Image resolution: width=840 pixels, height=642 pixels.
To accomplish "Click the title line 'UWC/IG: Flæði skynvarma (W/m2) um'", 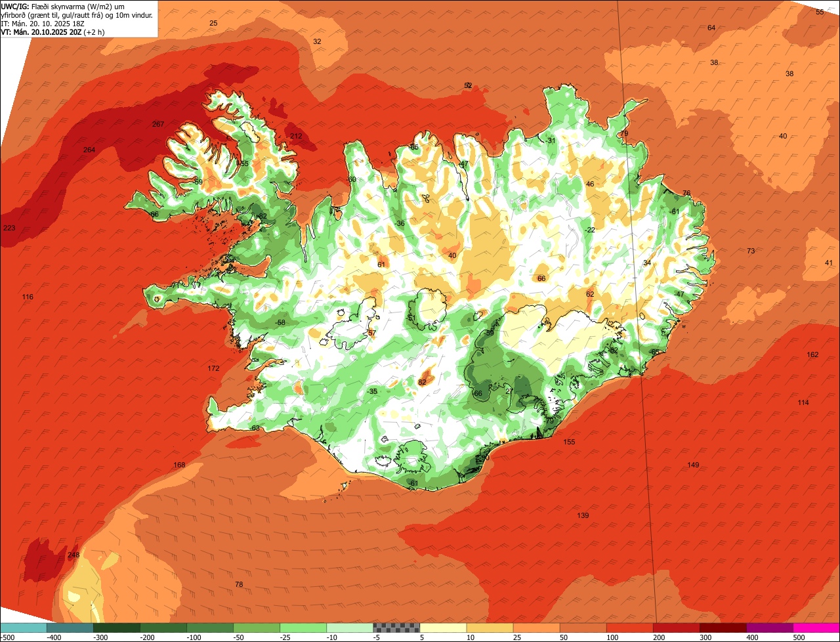I will [x=63, y=6].
